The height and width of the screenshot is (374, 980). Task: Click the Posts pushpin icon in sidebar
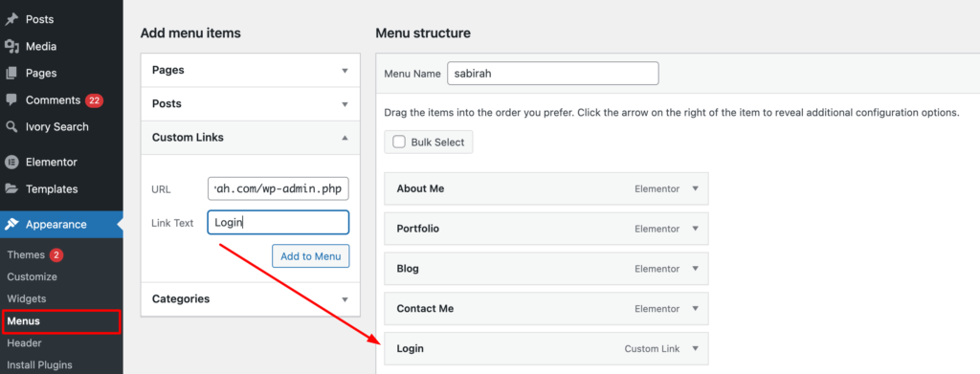[11, 19]
